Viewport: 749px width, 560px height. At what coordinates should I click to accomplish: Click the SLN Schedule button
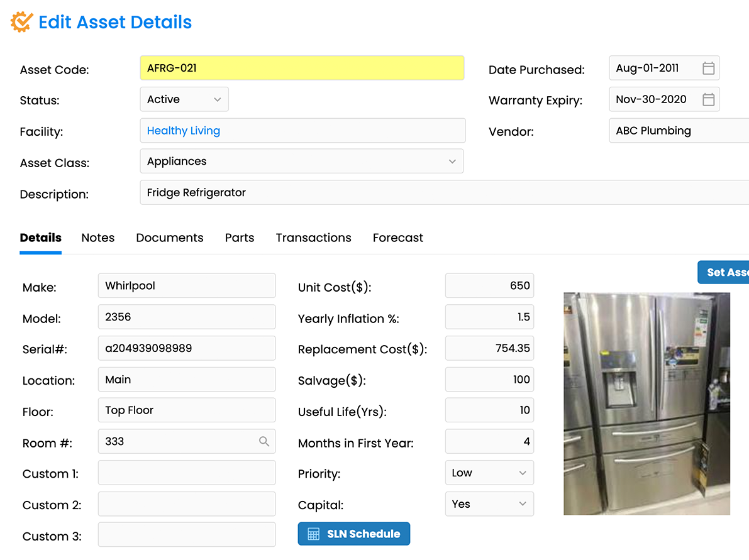(353, 534)
